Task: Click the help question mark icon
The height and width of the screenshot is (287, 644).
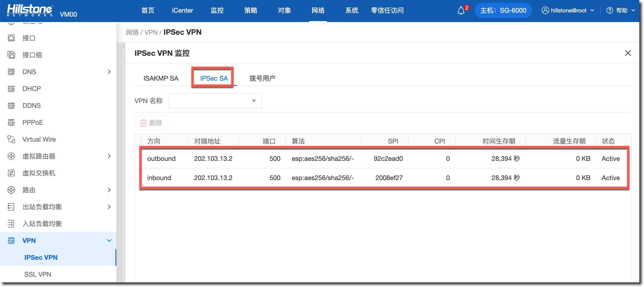Action: click(x=610, y=11)
